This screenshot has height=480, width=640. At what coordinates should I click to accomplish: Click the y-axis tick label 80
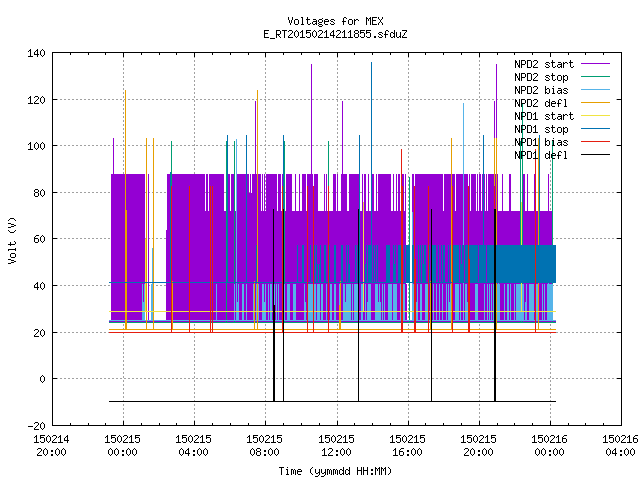(39, 193)
